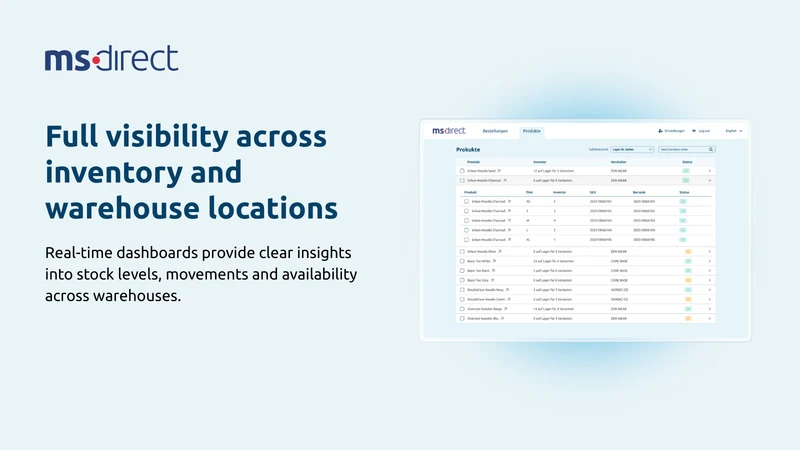
Task: Expand the Oversize Sweater Blu row chevron
Action: pos(710,318)
